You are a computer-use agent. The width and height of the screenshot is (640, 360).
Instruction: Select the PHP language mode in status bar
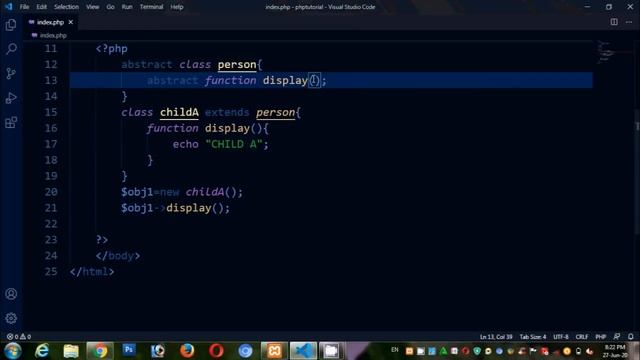click(x=600, y=337)
